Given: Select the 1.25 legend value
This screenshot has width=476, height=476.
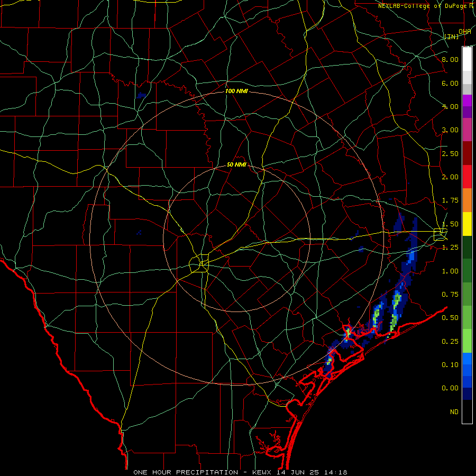Looking at the screenshot, I should pyautogui.click(x=450, y=248).
